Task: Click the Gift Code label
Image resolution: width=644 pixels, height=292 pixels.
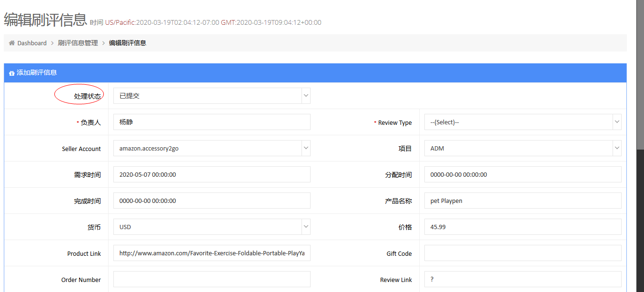Action: click(x=399, y=253)
